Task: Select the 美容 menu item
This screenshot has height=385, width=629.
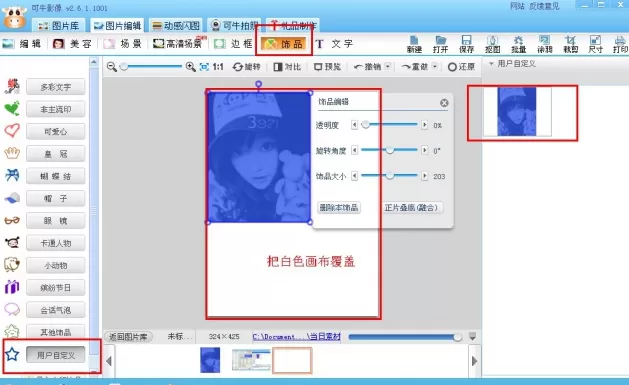Action: [x=73, y=43]
